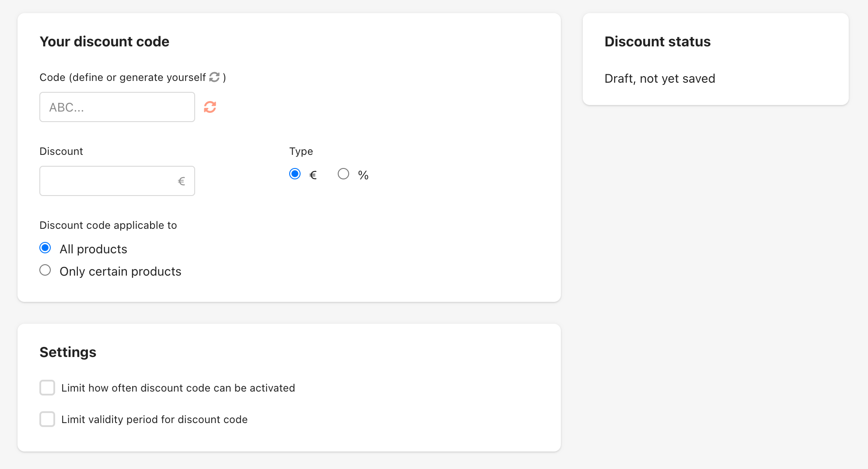868x469 pixels.
Task: Click the Settings section heading
Action: pyautogui.click(x=68, y=352)
